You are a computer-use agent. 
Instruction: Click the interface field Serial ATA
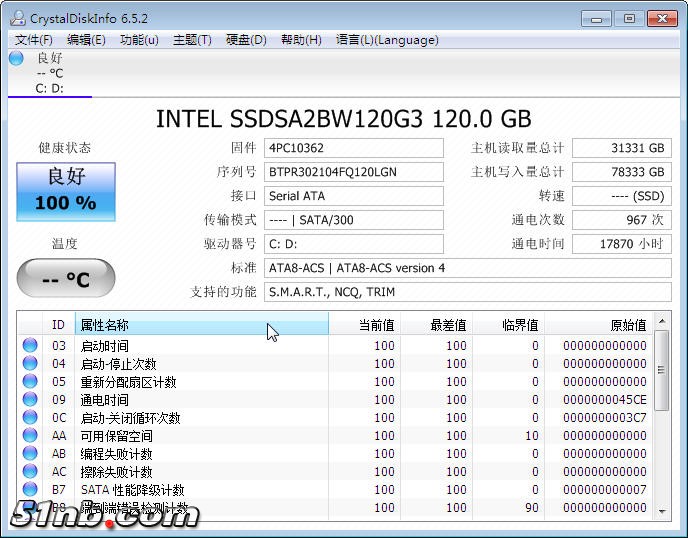click(x=354, y=196)
